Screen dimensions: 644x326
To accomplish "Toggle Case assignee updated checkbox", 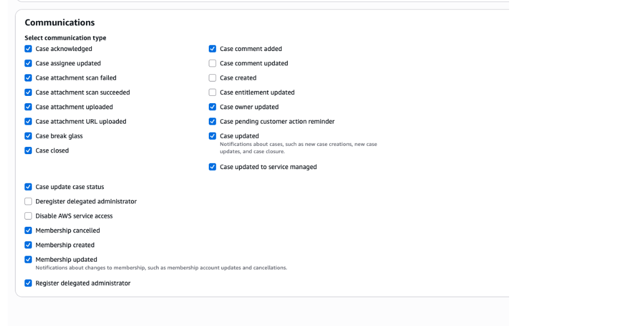I will point(28,63).
